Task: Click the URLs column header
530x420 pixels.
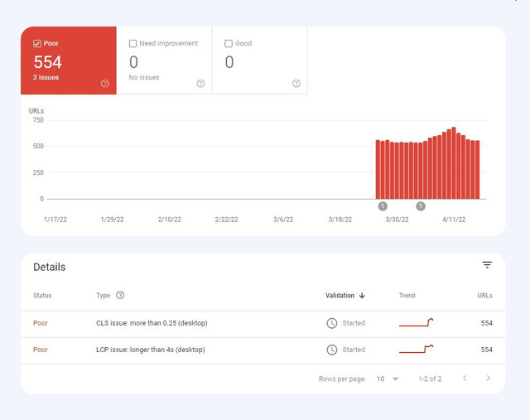Action: pyautogui.click(x=484, y=296)
